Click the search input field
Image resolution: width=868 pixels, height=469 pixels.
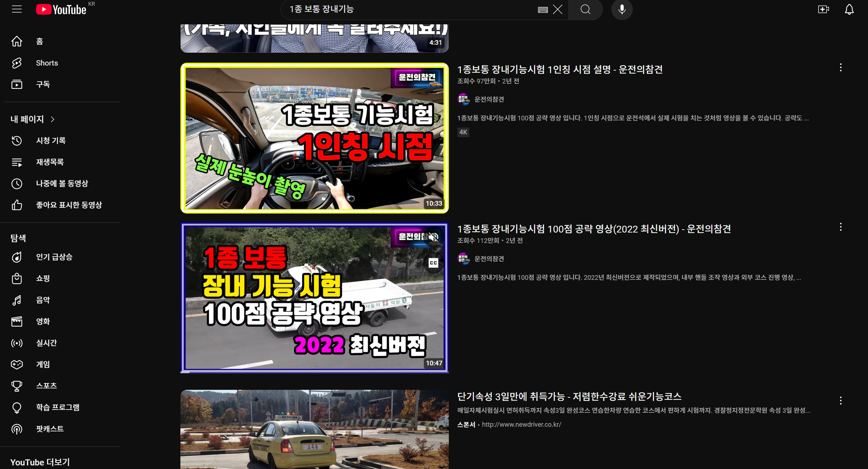pyautogui.click(x=408, y=9)
